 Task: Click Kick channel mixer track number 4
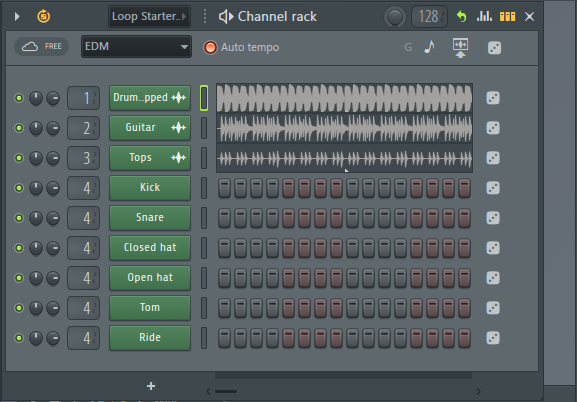click(x=84, y=188)
